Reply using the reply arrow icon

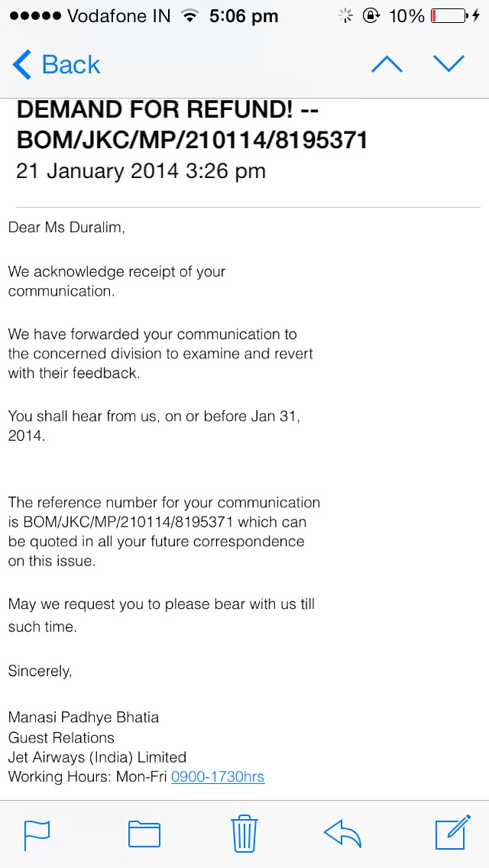tap(342, 834)
